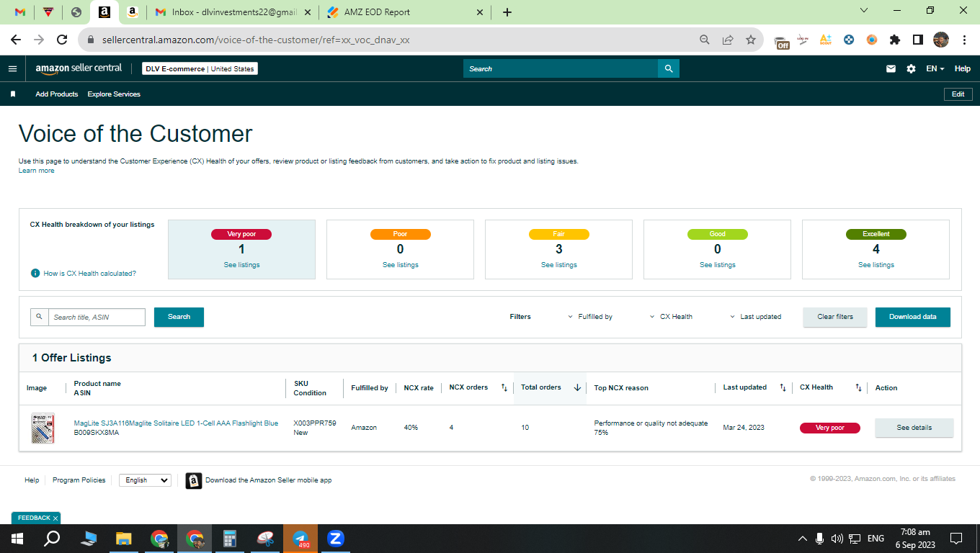Click the teal Search button beside title field

click(179, 317)
